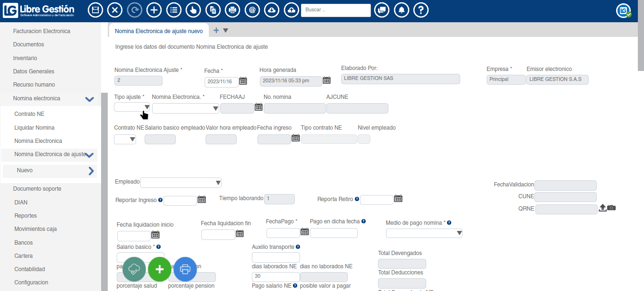Click the Help question mark icon
644x291 pixels.
(x=421, y=9)
